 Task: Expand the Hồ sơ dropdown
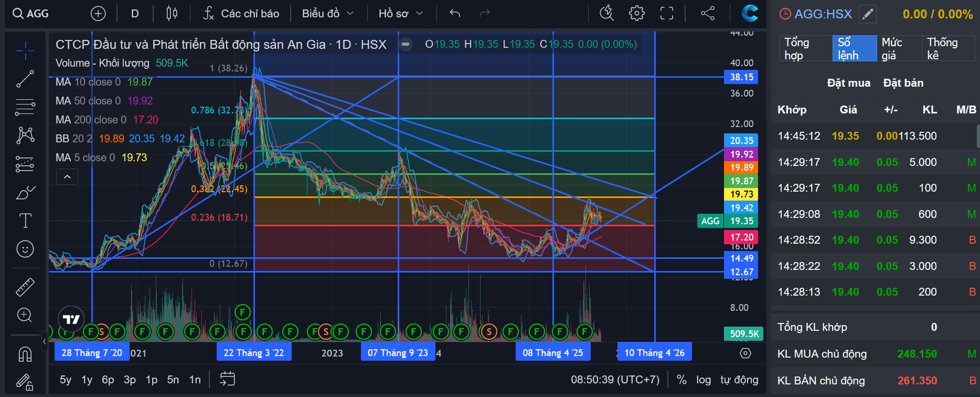click(x=401, y=14)
